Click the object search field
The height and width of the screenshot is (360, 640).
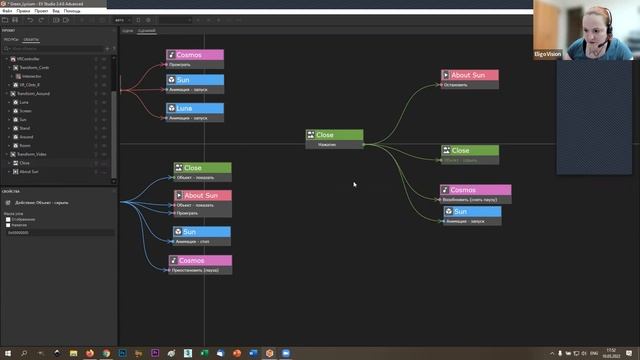point(53,49)
